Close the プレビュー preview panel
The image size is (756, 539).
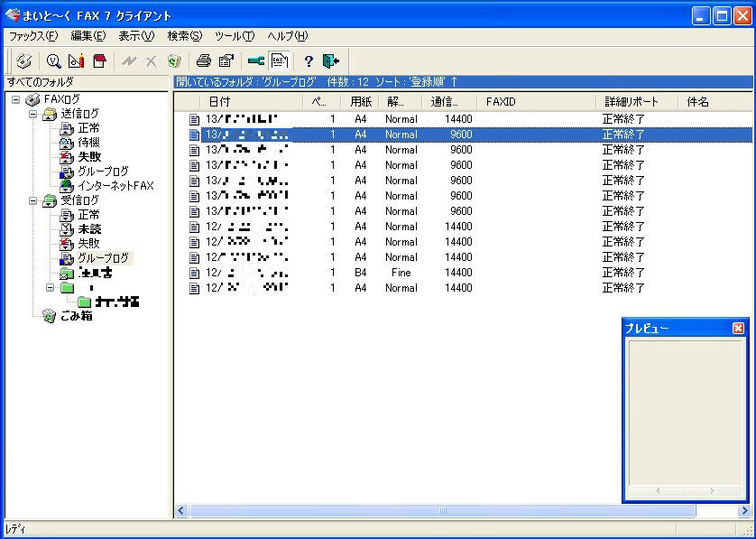tap(738, 329)
